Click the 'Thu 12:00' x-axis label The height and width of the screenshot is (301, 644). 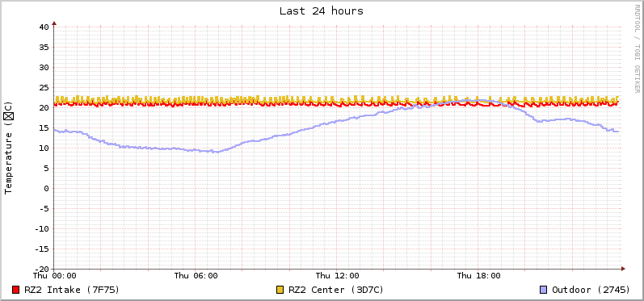tap(337, 275)
